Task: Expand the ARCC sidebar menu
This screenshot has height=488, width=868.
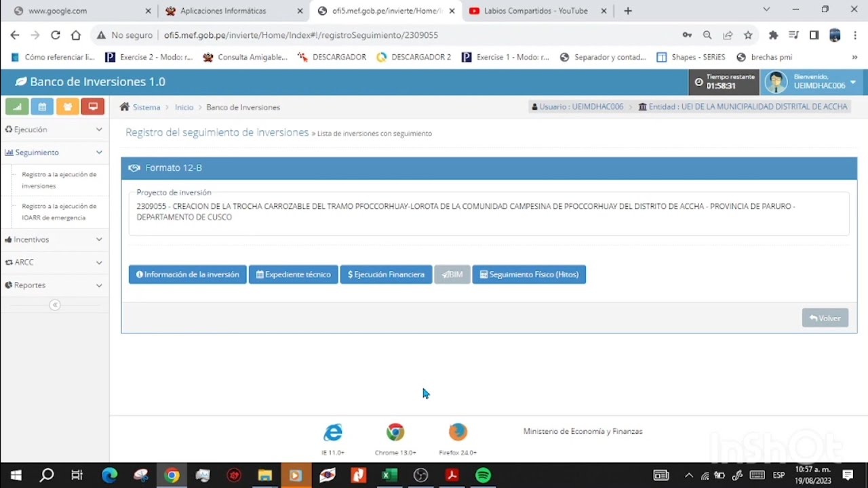Action: point(54,262)
